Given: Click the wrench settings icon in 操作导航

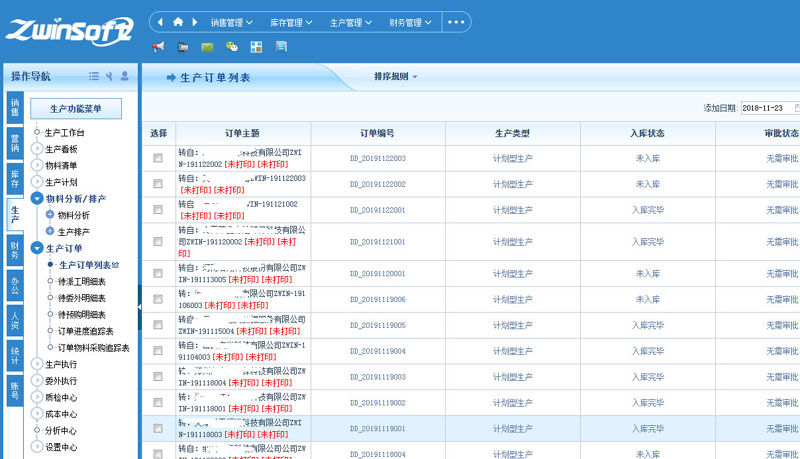Looking at the screenshot, I should pos(109,76).
